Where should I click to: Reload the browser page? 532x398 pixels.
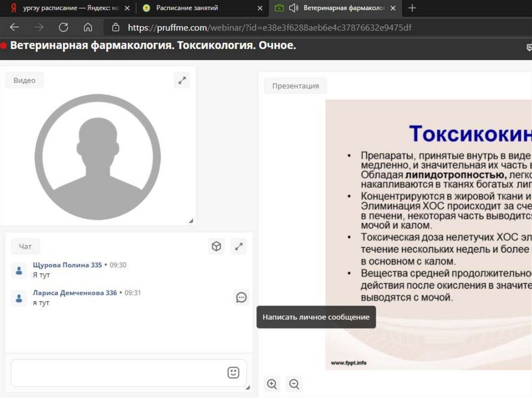click(63, 28)
